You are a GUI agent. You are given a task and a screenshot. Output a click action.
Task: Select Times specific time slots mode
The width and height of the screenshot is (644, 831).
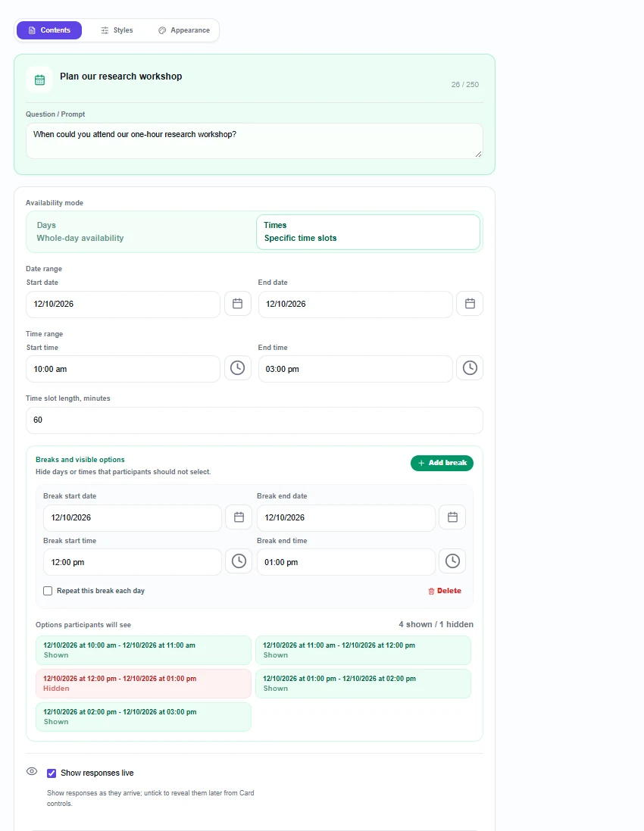[368, 232]
